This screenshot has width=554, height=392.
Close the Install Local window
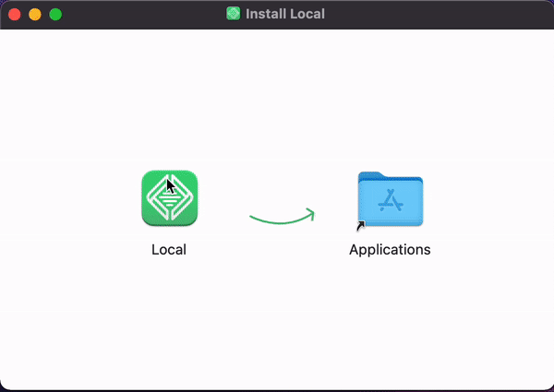(x=15, y=15)
